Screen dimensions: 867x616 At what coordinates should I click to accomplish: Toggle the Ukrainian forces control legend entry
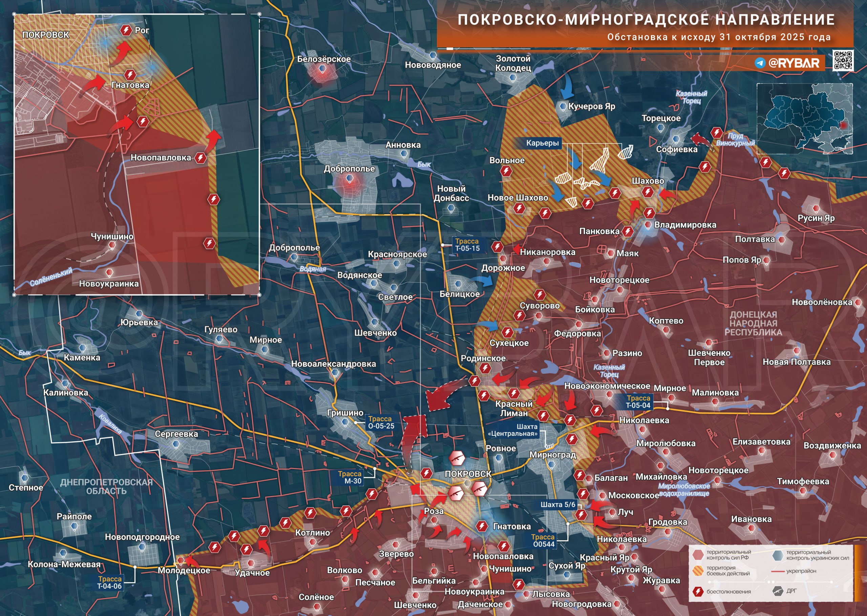coord(778,556)
